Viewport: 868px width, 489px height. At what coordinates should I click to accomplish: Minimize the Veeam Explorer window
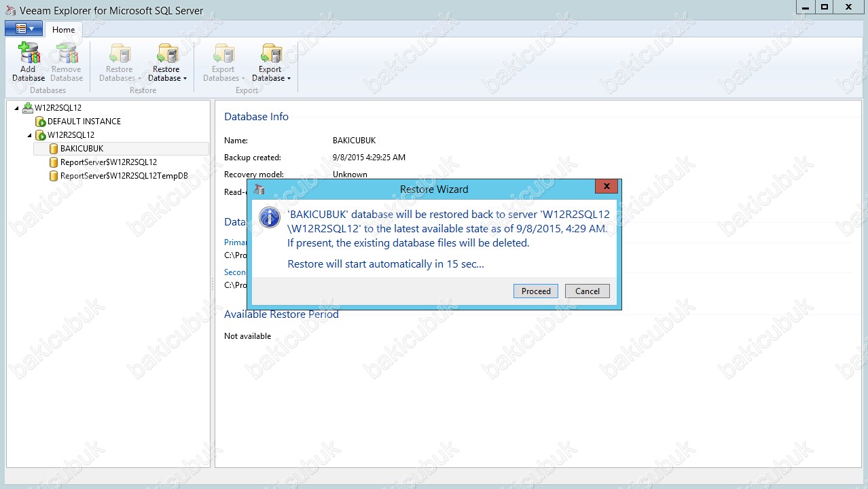pos(805,7)
